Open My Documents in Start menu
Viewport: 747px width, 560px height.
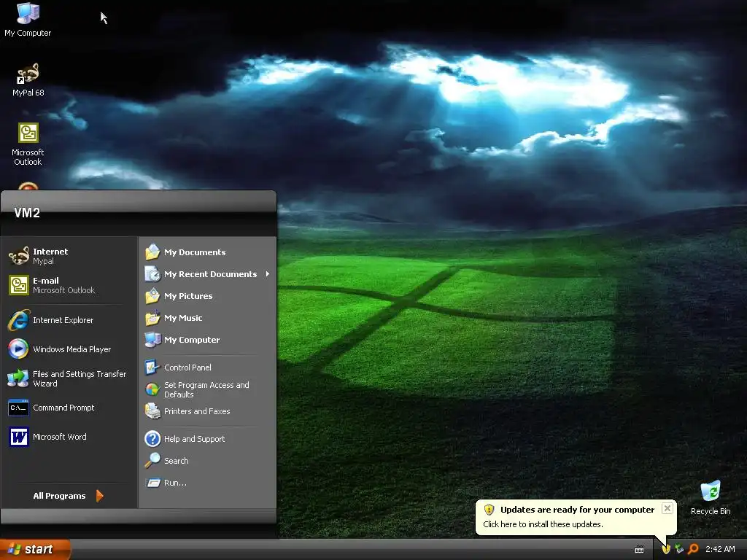tap(207, 252)
